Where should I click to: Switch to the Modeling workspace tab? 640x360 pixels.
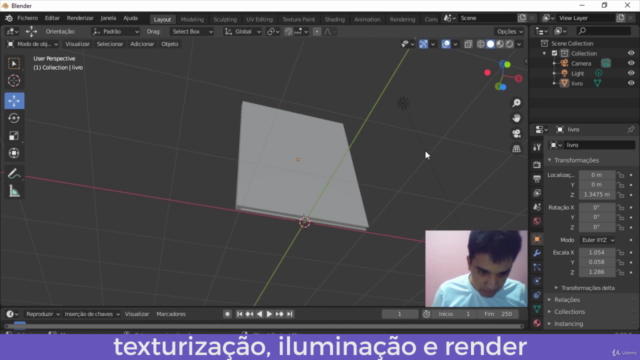pyautogui.click(x=192, y=19)
